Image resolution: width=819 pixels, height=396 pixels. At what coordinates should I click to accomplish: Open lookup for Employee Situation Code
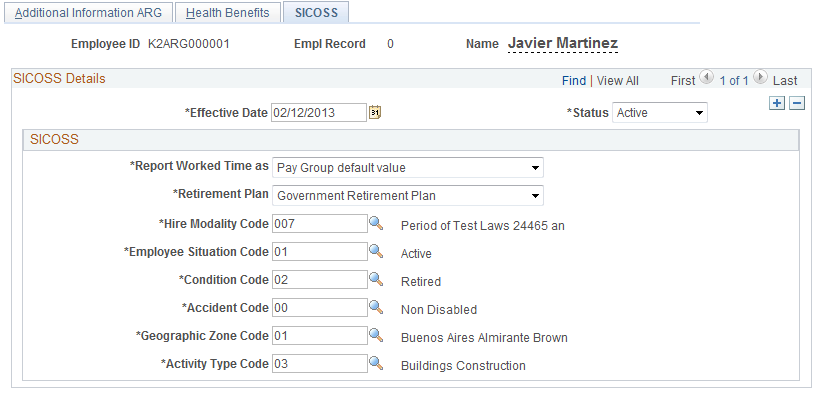376,252
